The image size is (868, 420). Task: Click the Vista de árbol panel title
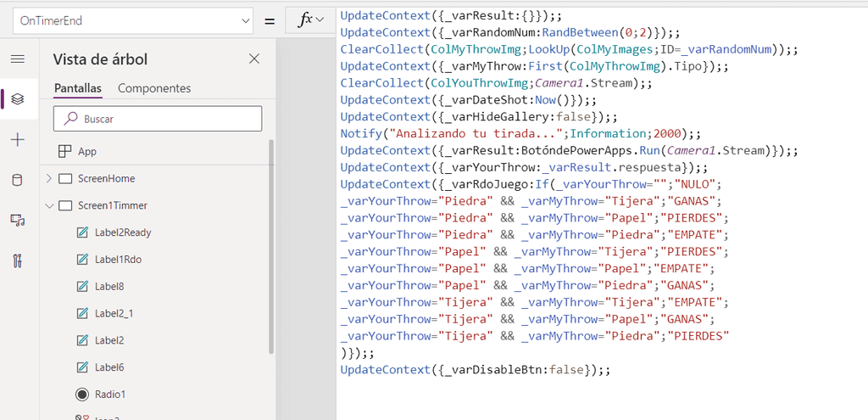(100, 59)
